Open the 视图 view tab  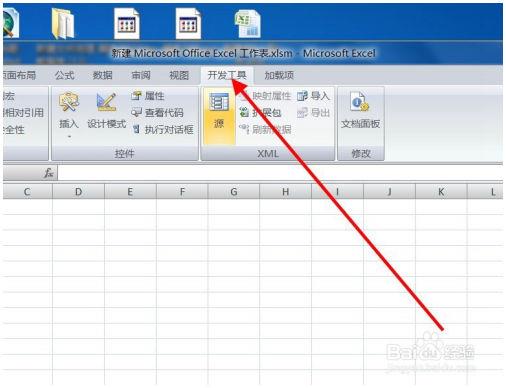pos(179,75)
